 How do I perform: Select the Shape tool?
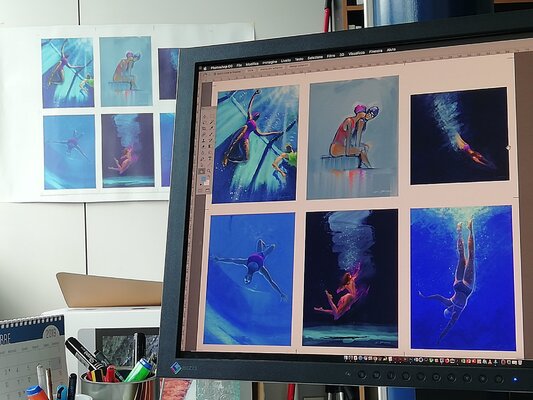209,164
